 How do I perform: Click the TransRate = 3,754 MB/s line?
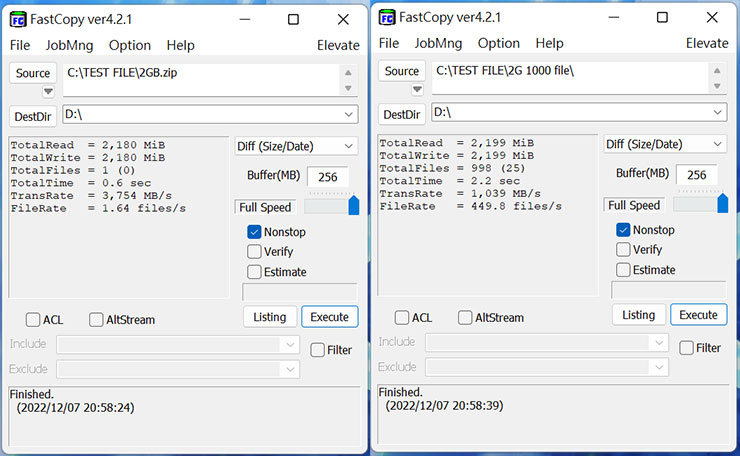91,196
